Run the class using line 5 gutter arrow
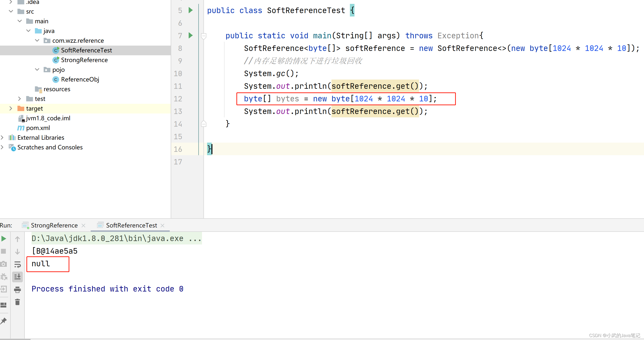Image resolution: width=644 pixels, height=340 pixels. pos(191,10)
